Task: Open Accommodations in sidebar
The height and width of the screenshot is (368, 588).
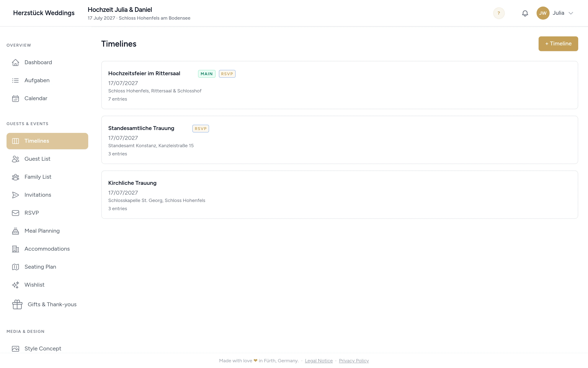Action: click(x=47, y=249)
